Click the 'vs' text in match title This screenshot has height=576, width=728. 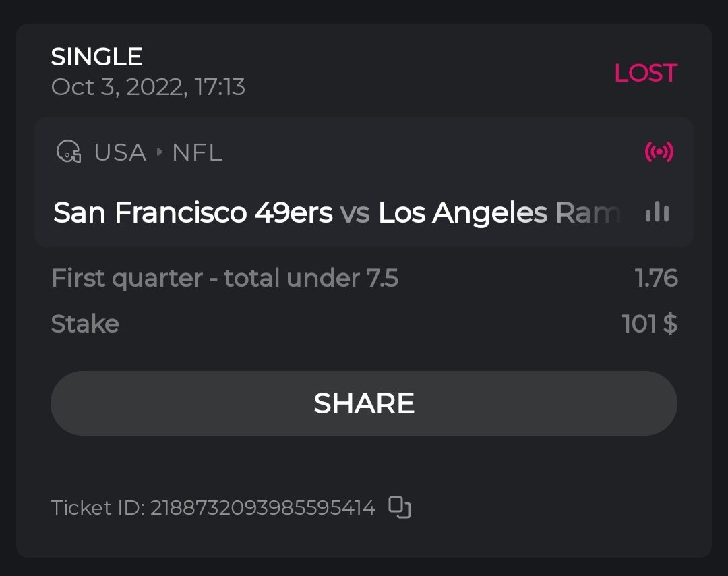(x=355, y=212)
